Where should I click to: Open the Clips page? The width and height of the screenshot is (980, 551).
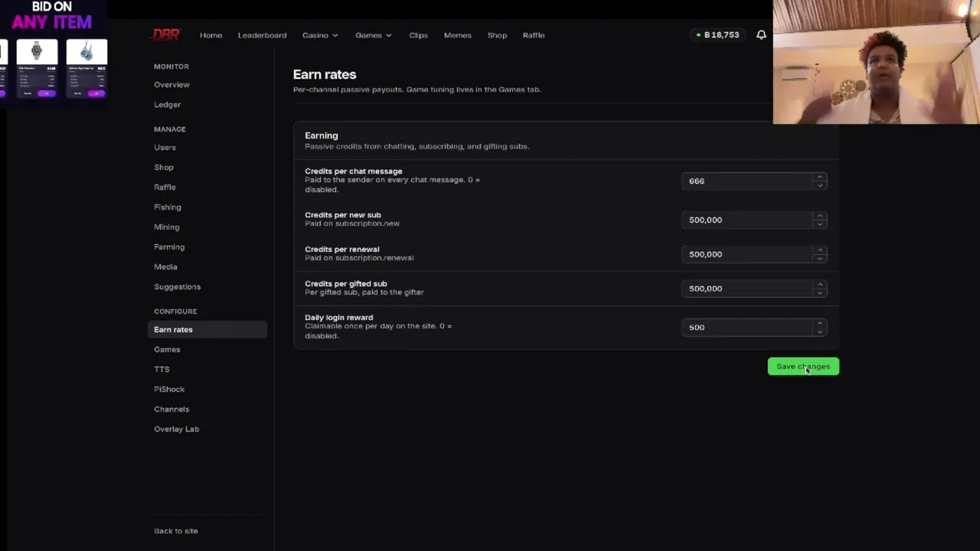coord(418,35)
